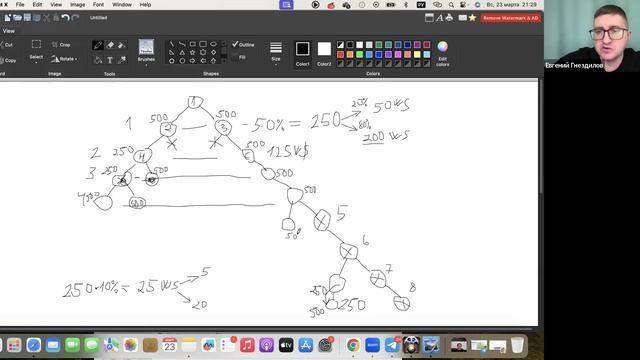Click the Cut button
640x360 pixels.
tap(7, 44)
